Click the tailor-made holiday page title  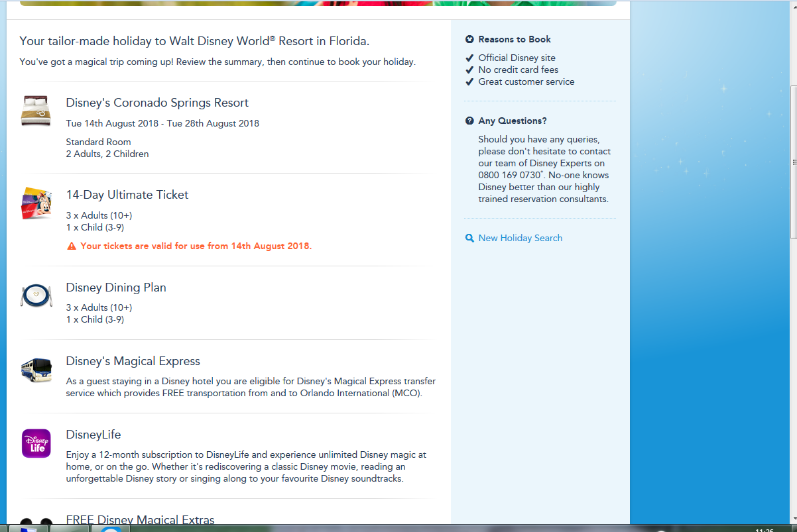point(194,41)
